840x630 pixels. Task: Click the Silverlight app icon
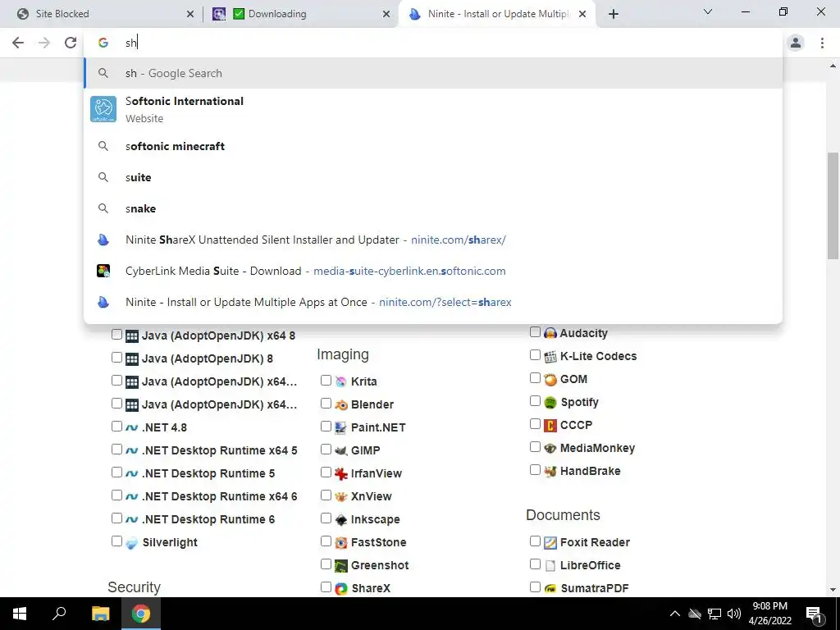(132, 543)
